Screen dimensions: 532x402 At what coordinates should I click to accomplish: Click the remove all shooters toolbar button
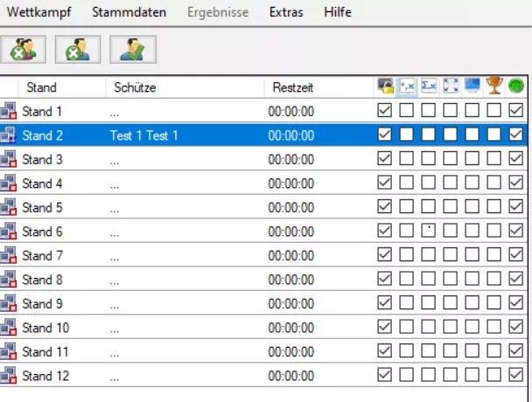click(x=24, y=51)
